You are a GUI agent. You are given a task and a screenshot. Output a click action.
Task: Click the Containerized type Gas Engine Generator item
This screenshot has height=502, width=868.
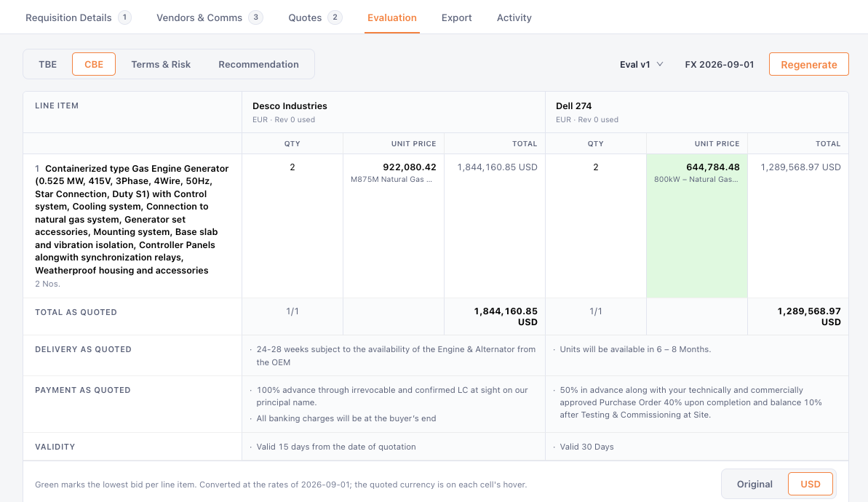(x=132, y=219)
